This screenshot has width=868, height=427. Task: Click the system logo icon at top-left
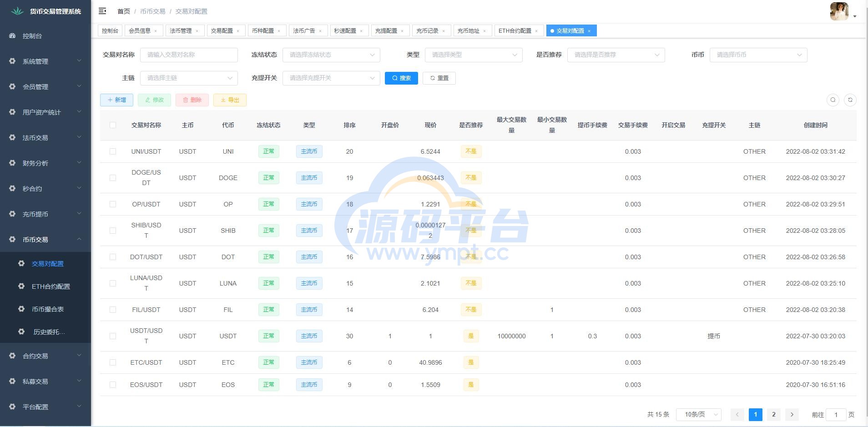pos(17,11)
